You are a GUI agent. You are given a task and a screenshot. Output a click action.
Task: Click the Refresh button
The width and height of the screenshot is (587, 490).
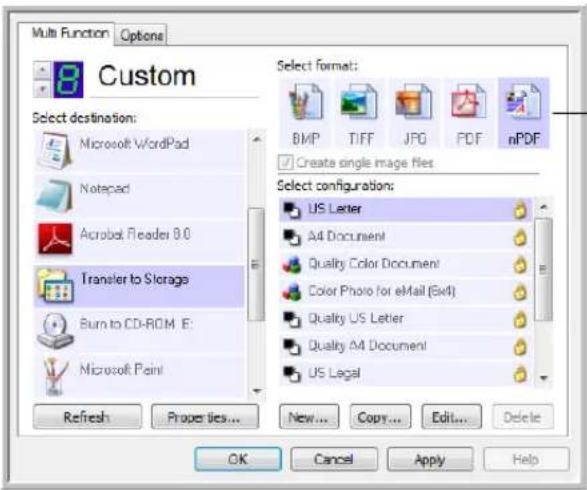[x=87, y=417]
